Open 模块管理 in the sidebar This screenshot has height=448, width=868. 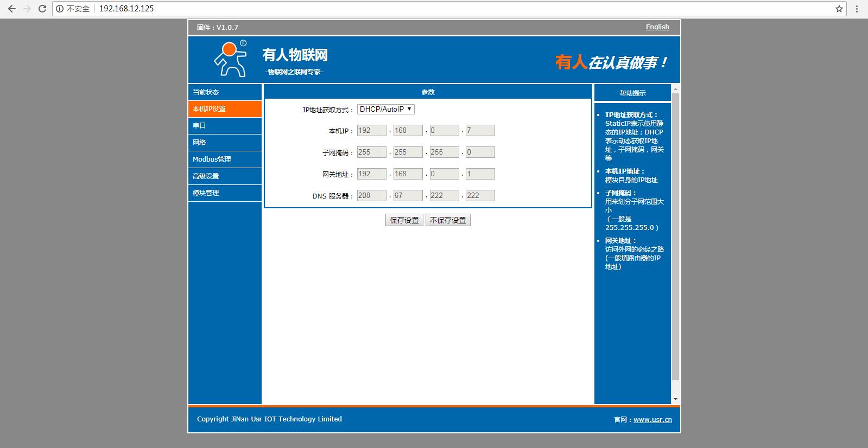(206, 193)
